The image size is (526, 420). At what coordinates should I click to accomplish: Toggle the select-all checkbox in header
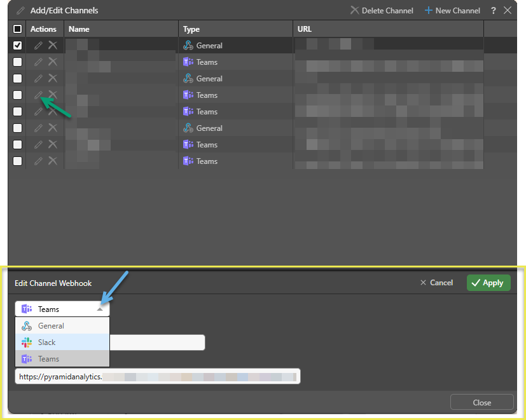[17, 29]
